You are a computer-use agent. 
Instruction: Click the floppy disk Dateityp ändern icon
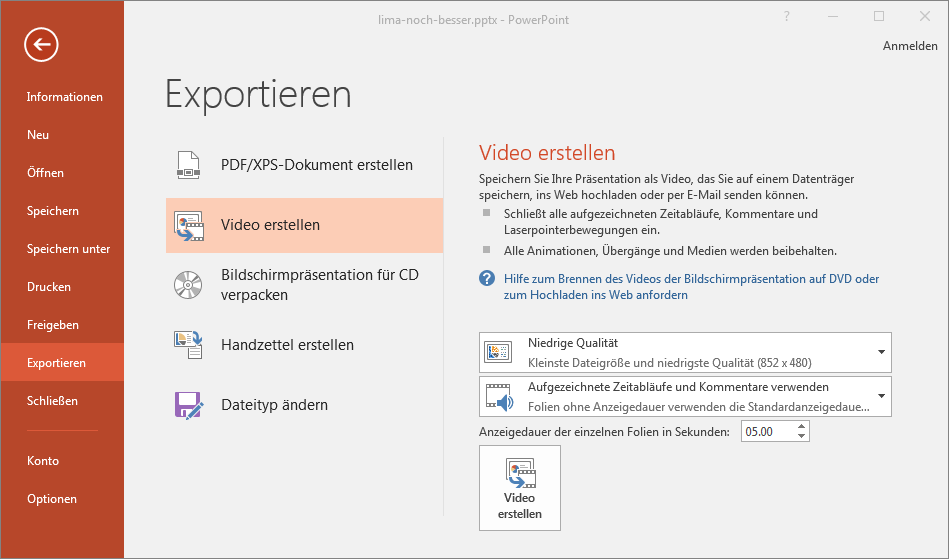click(x=188, y=405)
